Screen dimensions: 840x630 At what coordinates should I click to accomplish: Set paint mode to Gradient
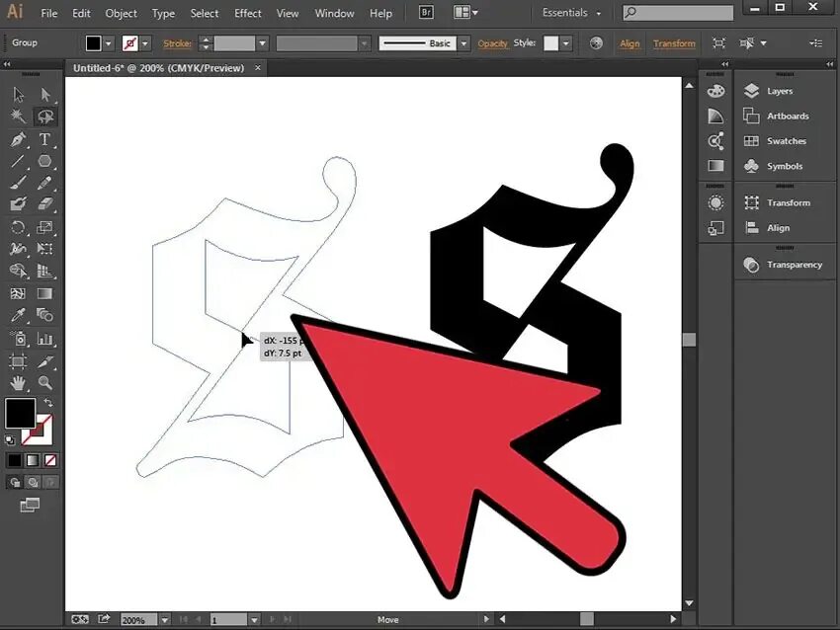click(33, 460)
